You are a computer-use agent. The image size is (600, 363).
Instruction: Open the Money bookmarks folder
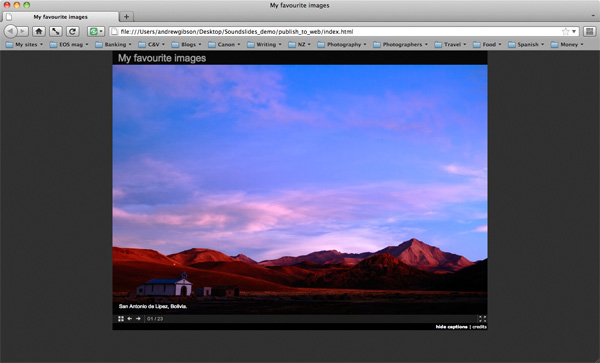567,44
